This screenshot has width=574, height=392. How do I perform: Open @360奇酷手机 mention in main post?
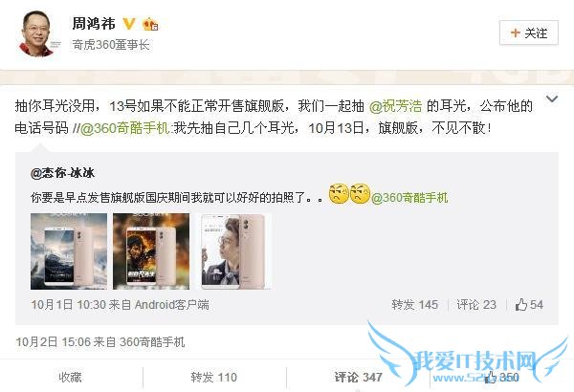coord(124,128)
